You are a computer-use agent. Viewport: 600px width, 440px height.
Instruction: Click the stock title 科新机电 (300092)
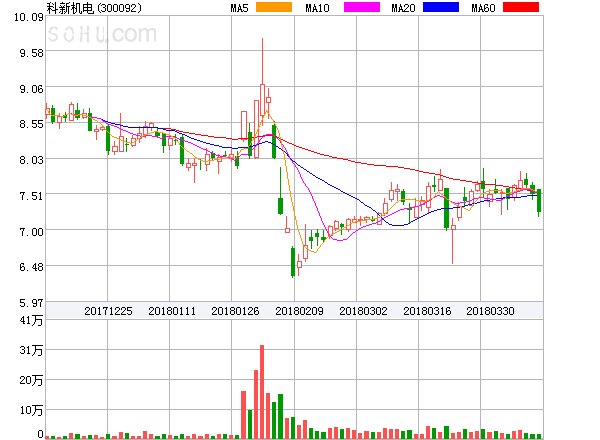click(94, 8)
